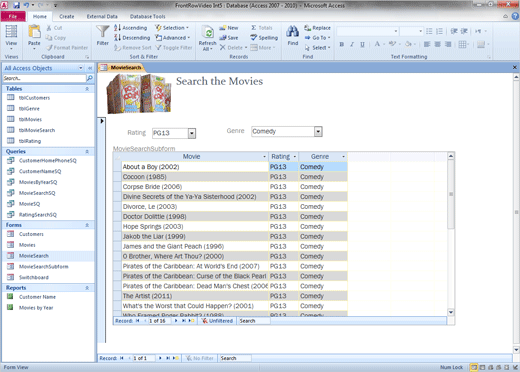The height and width of the screenshot is (372, 520).
Task: Switch to the Create ribbon tab
Action: pyautogui.click(x=67, y=16)
